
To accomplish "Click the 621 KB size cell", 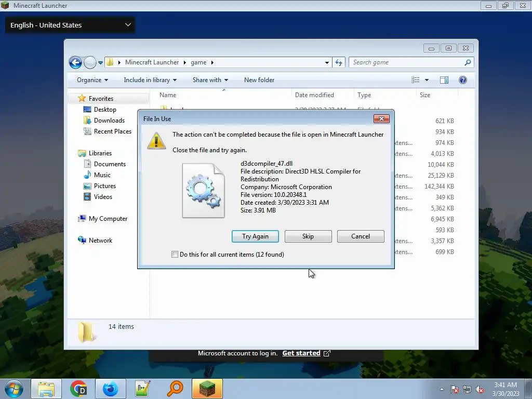I will click(x=445, y=121).
